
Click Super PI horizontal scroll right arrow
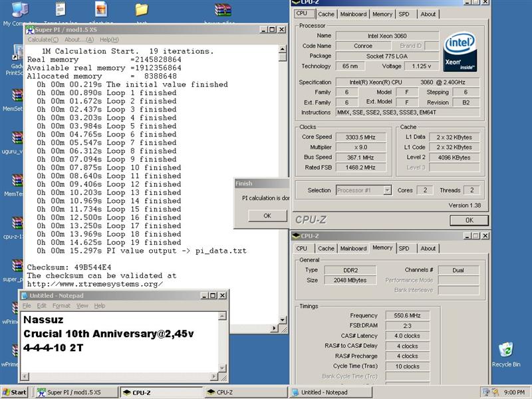[275, 328]
